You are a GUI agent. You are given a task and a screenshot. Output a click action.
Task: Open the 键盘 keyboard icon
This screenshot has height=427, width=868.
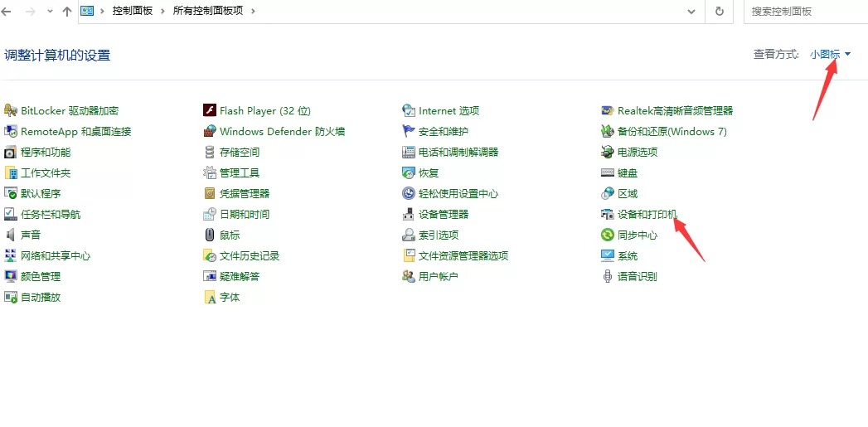[x=607, y=172]
